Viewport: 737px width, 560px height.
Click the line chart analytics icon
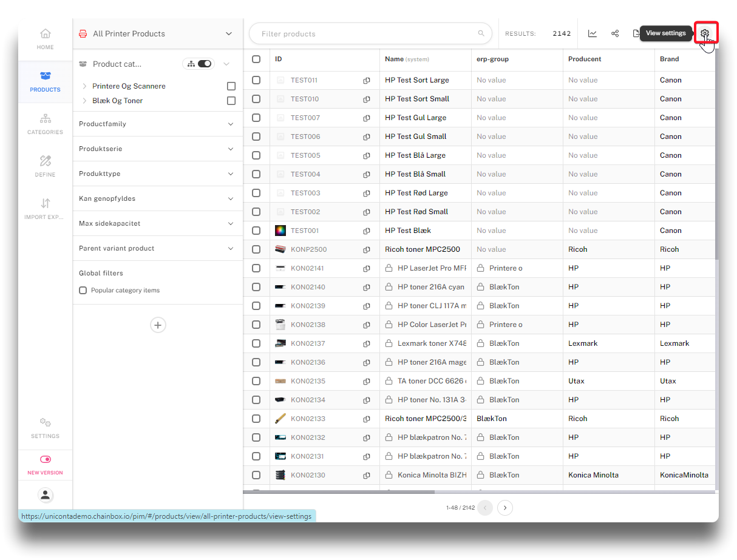(x=593, y=33)
